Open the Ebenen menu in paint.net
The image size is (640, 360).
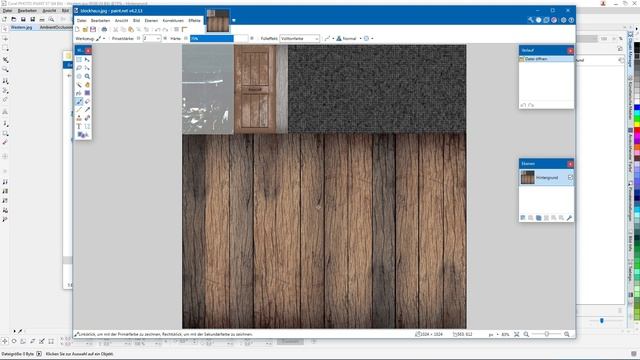pyautogui.click(x=151, y=20)
